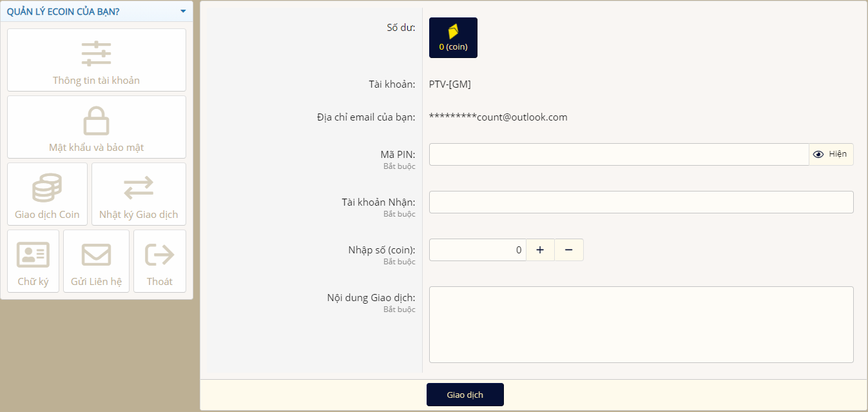Click the Tài khoản Nhận label

[x=378, y=202]
